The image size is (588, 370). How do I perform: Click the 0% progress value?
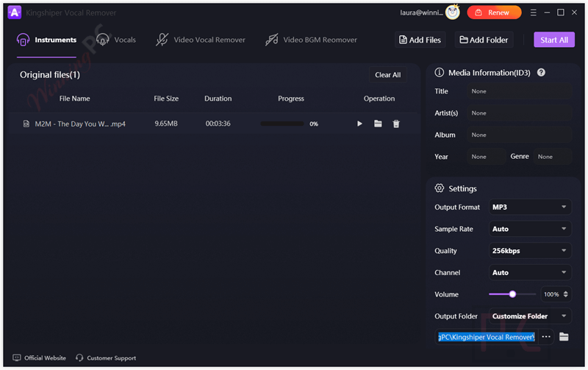coord(314,124)
